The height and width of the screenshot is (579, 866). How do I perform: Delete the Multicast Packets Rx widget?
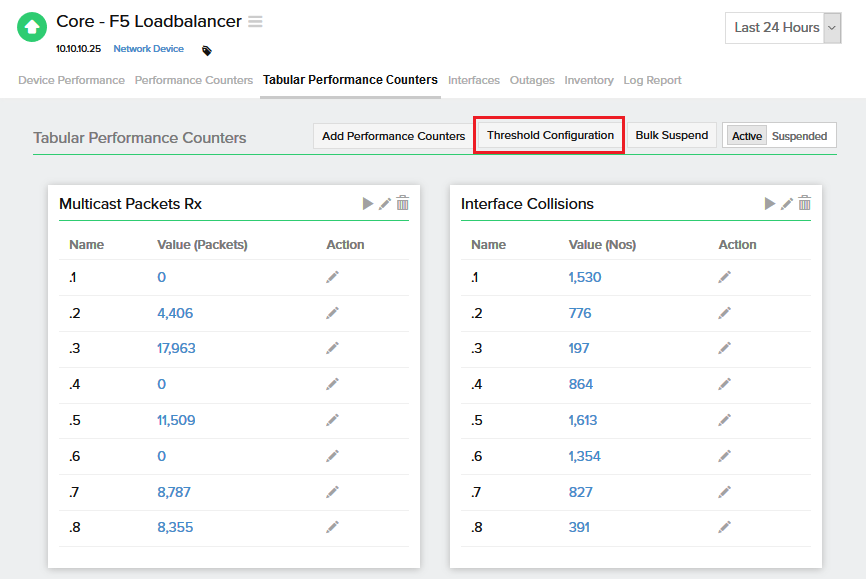point(402,204)
